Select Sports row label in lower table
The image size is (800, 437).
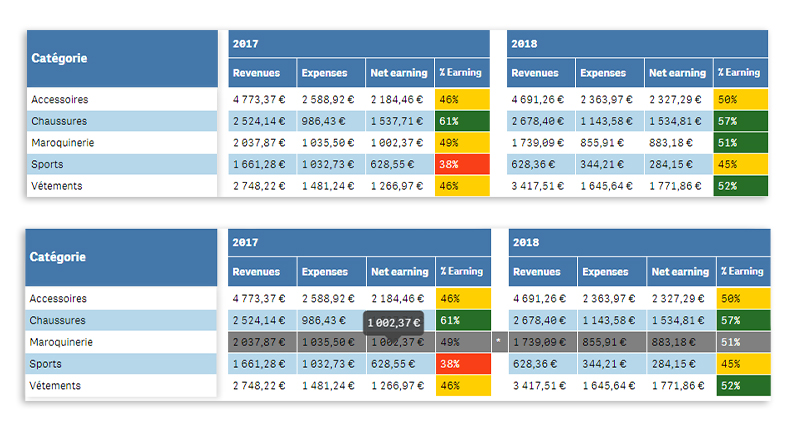pos(121,364)
